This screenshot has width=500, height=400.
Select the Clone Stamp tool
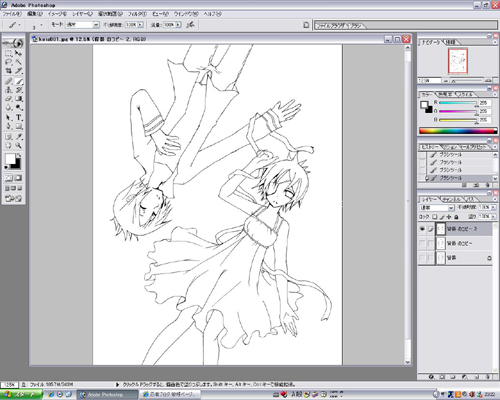point(8,90)
